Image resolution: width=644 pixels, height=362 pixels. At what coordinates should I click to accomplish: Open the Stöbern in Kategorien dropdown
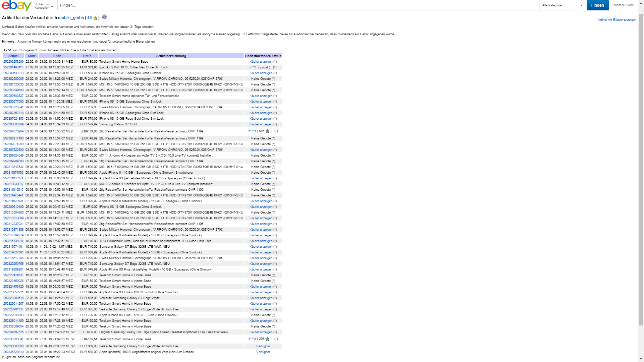tap(44, 6)
